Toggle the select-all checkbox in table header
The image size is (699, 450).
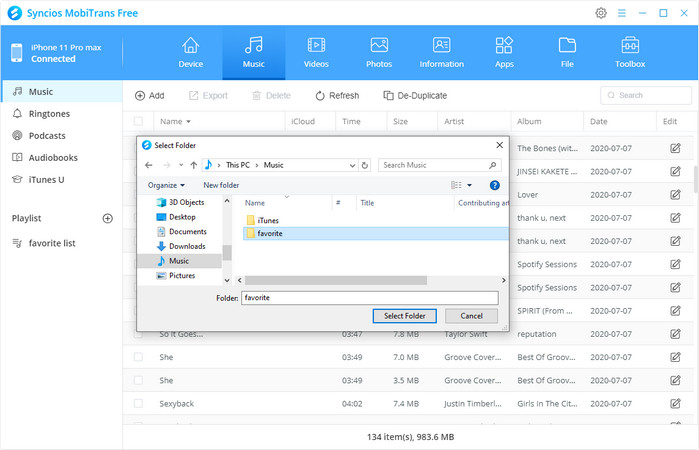(138, 121)
